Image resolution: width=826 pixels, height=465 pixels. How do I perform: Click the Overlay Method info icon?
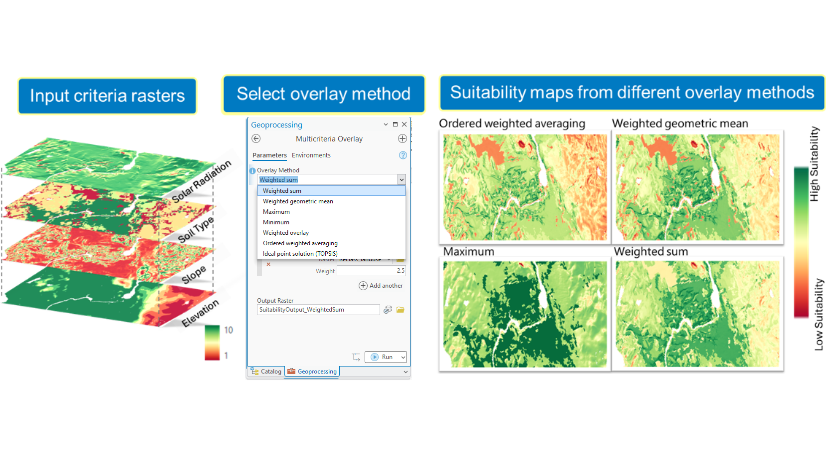[x=252, y=171]
